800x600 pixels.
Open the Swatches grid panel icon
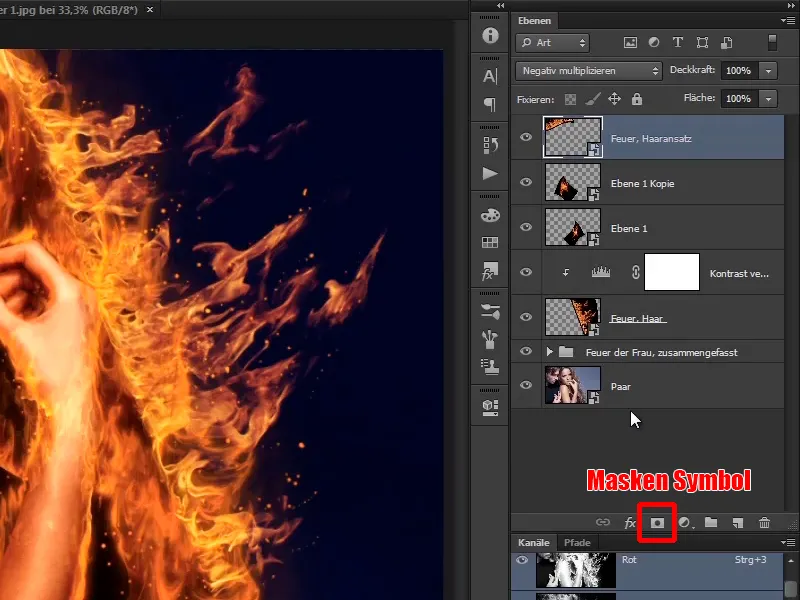[x=490, y=242]
